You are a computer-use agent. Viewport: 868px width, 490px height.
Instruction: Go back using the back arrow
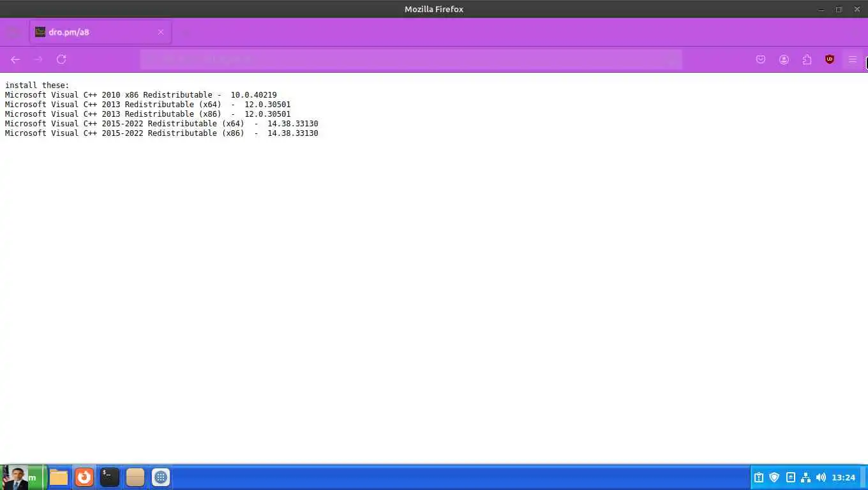(15, 59)
